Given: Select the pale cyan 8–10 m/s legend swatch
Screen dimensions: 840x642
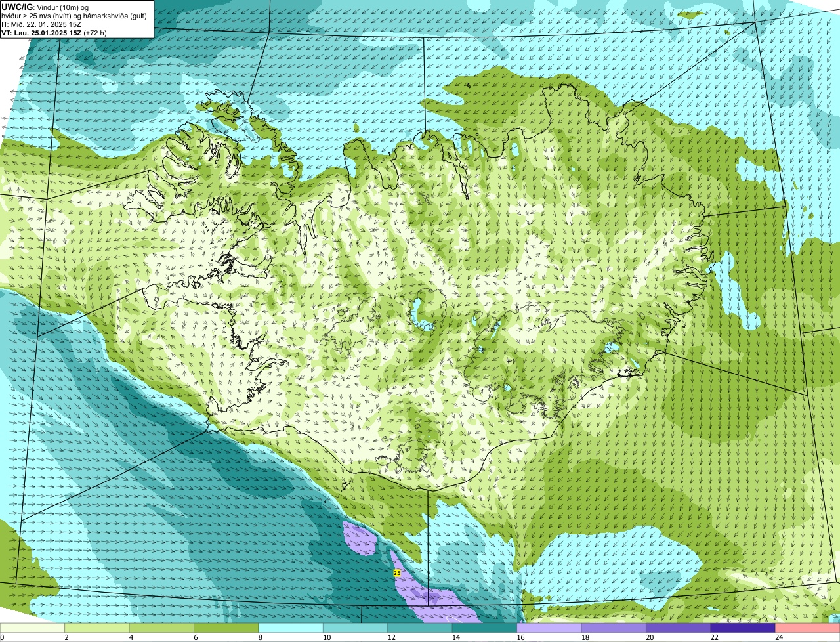Looking at the screenshot, I should tap(291, 628).
